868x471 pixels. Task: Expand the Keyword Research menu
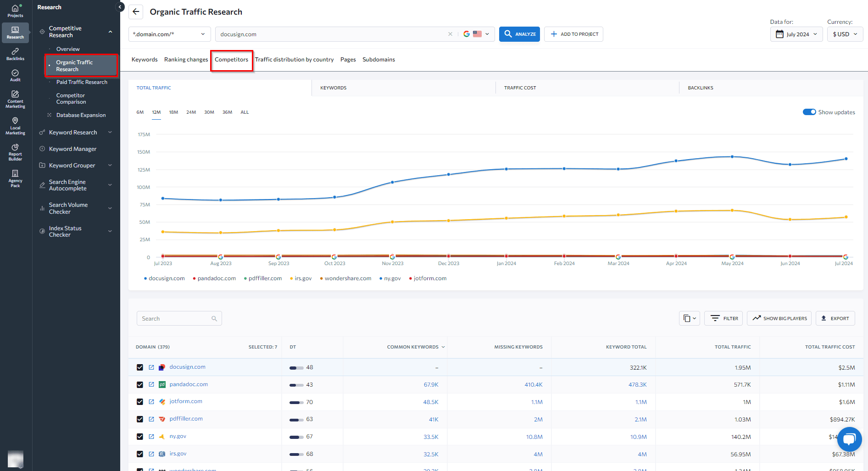110,133
